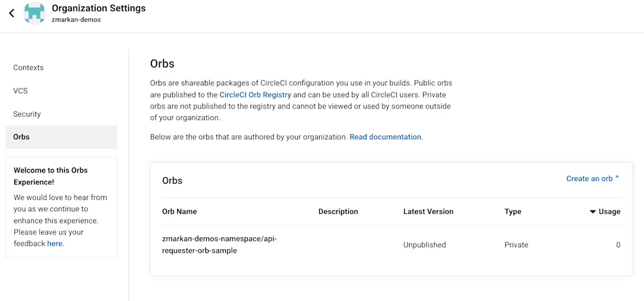
Task: Click the zmarkan-demos organization name
Action: pyautogui.click(x=76, y=20)
